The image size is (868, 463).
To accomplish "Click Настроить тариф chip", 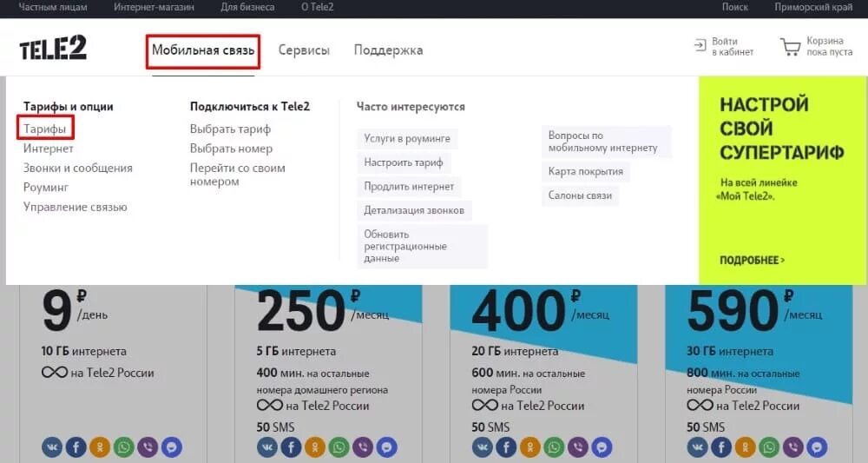I will [404, 162].
